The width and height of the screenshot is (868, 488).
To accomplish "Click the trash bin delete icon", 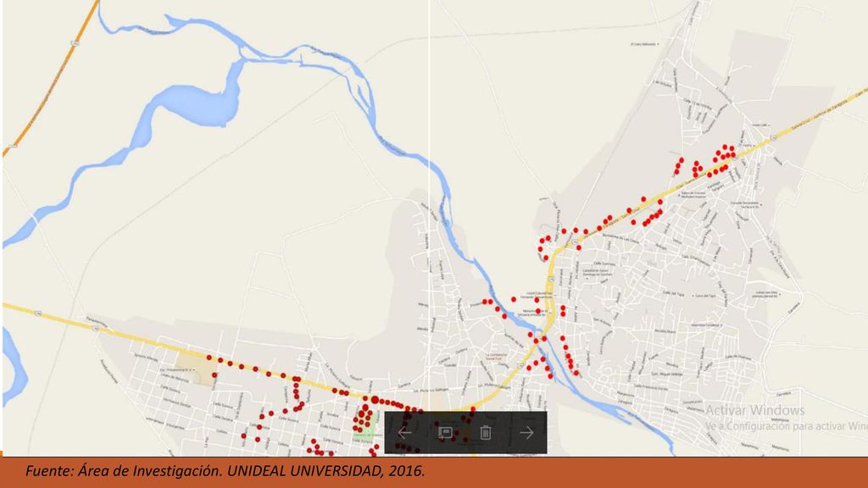I will coord(486,433).
